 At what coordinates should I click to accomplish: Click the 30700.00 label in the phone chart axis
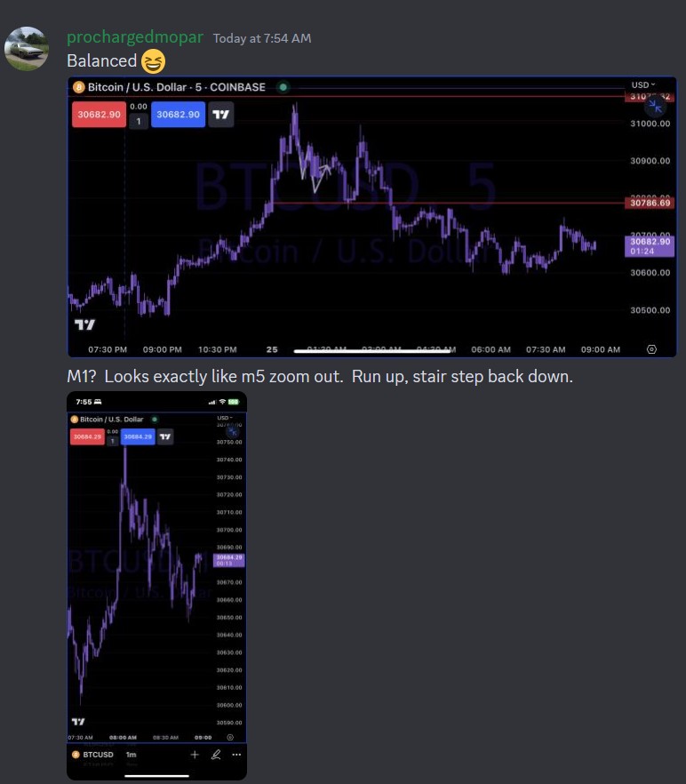pyautogui.click(x=229, y=530)
